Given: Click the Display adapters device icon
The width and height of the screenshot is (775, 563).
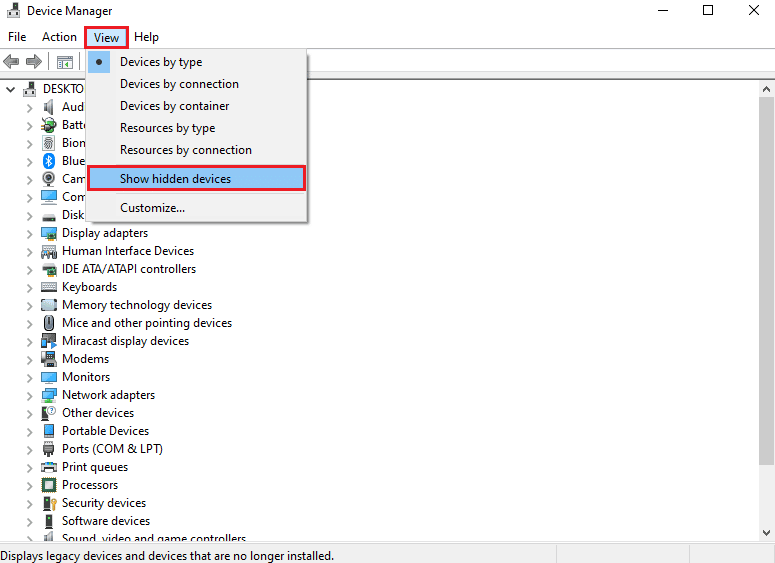Looking at the screenshot, I should point(49,233).
